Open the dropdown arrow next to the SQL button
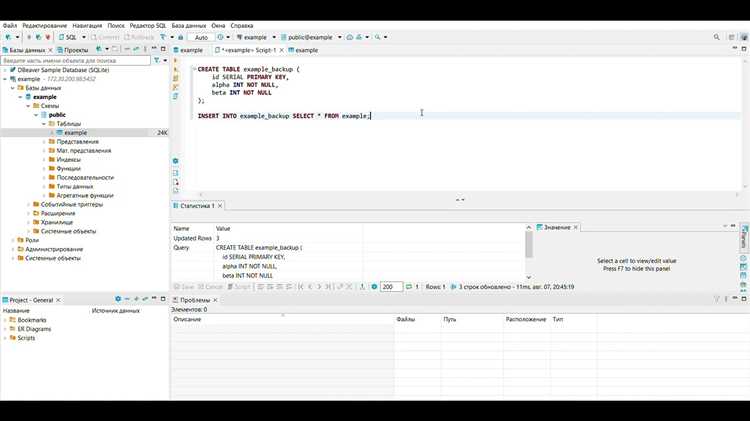 (x=84, y=37)
